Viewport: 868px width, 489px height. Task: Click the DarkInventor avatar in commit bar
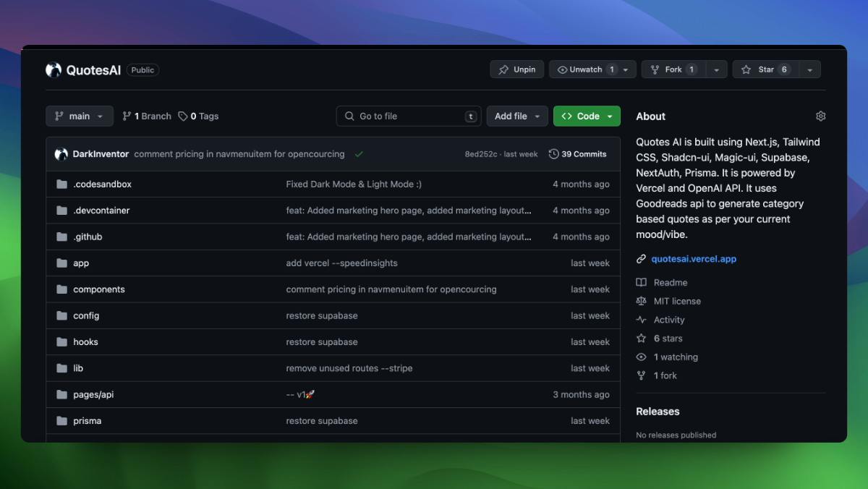(x=61, y=154)
